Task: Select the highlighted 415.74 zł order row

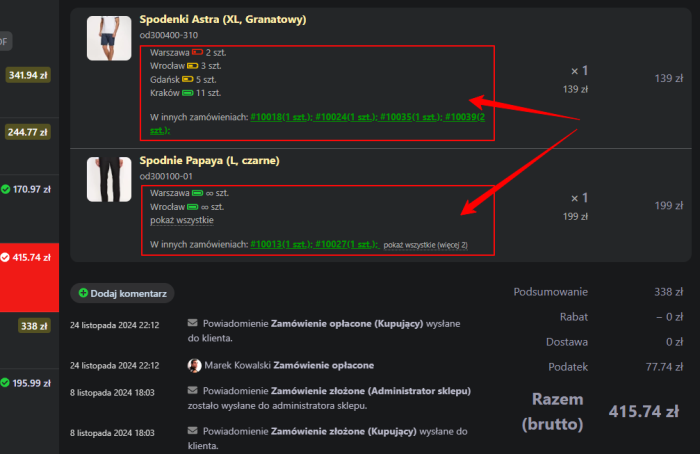Action: pyautogui.click(x=32, y=258)
